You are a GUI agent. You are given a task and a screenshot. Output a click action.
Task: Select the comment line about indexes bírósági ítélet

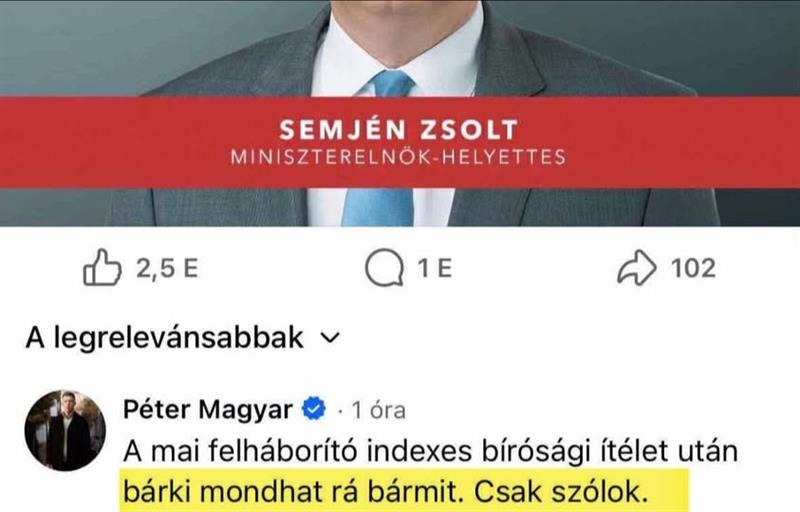[x=431, y=451]
